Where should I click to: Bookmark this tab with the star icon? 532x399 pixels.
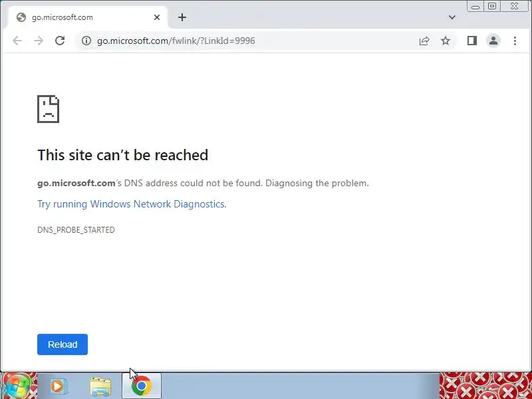446,41
